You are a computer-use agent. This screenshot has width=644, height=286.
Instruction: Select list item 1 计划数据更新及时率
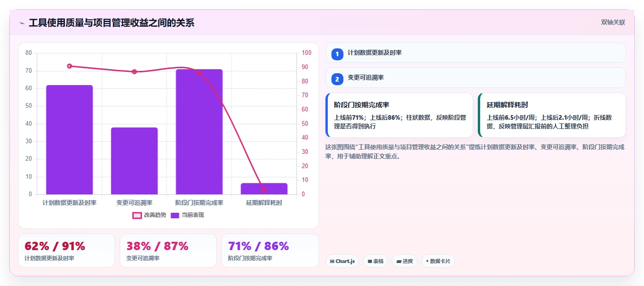476,53
